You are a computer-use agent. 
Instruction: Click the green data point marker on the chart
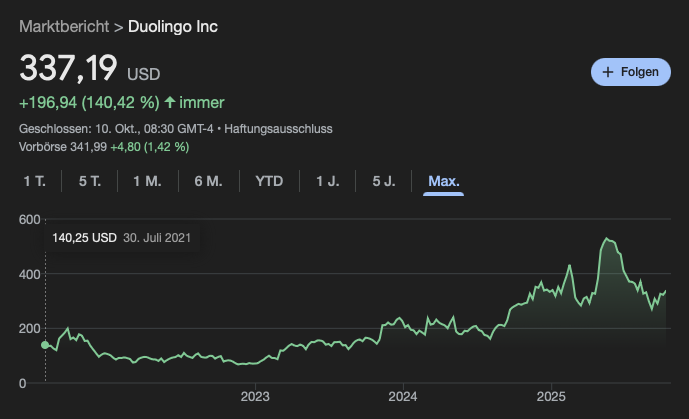point(45,345)
